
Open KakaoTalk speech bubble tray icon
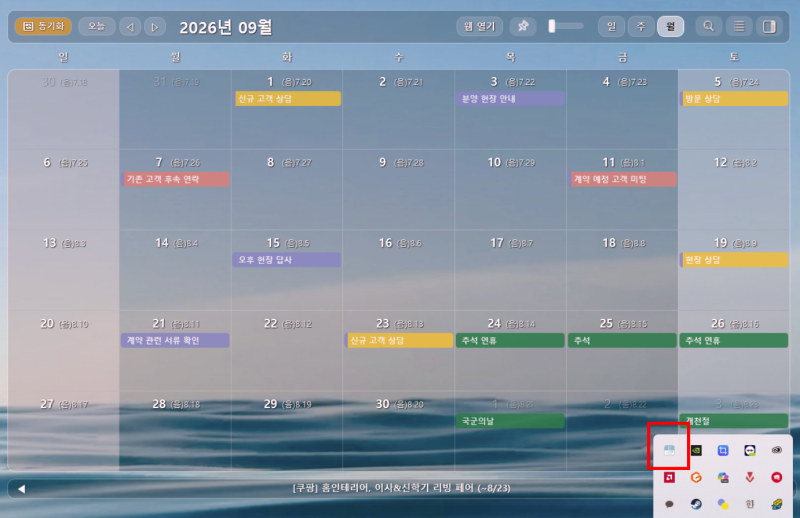[669, 504]
